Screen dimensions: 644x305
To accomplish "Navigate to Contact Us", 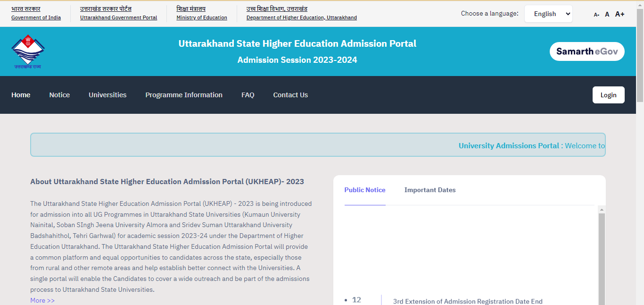I will pyautogui.click(x=290, y=95).
